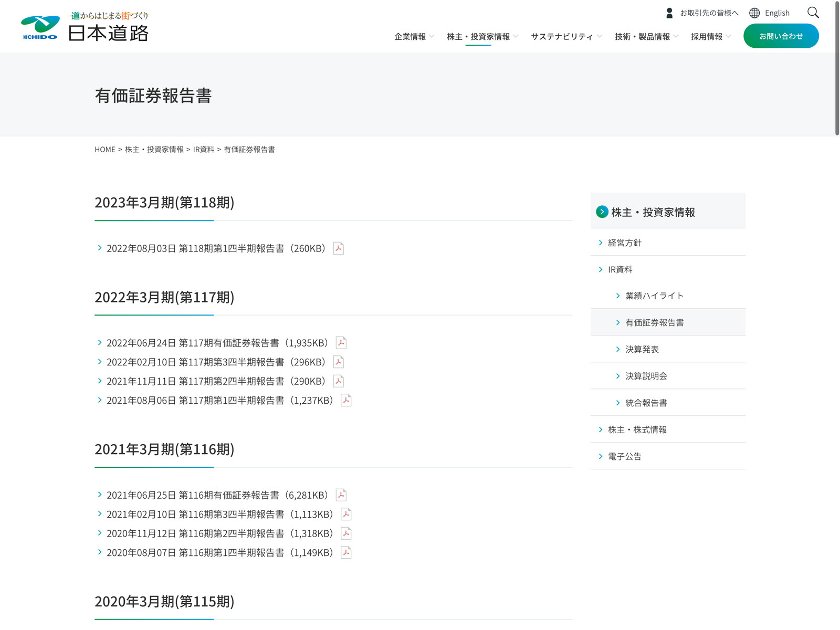Open the 採用情報 navigation menu
Screen dimensions: 840x630
(710, 37)
